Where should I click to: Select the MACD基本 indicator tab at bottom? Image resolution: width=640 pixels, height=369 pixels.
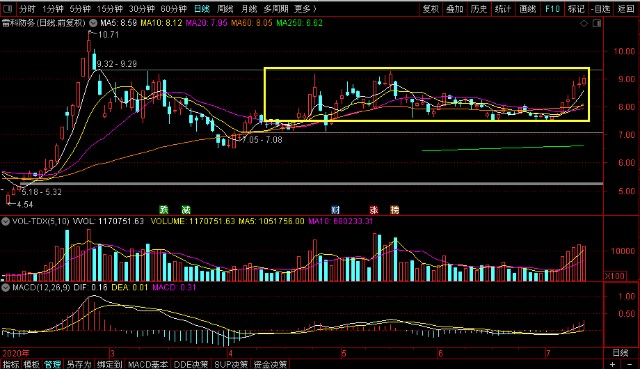tap(148, 364)
